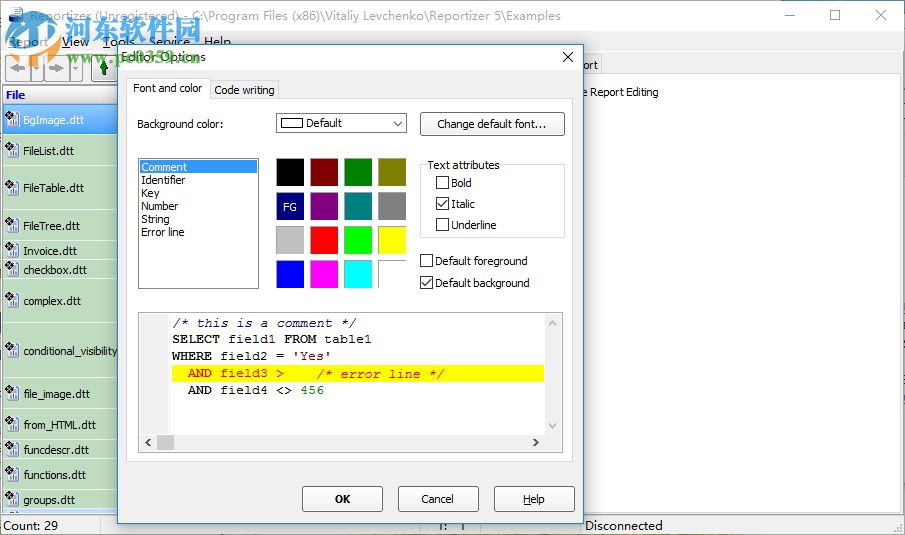Viewport: 905px width, 535px height.
Task: Enable the Underline text attribute
Action: 442,225
